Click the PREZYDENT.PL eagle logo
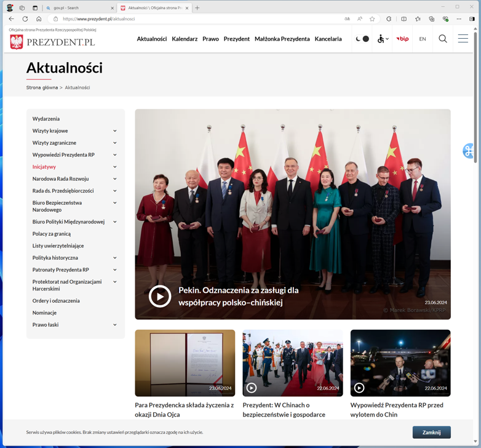 point(17,41)
